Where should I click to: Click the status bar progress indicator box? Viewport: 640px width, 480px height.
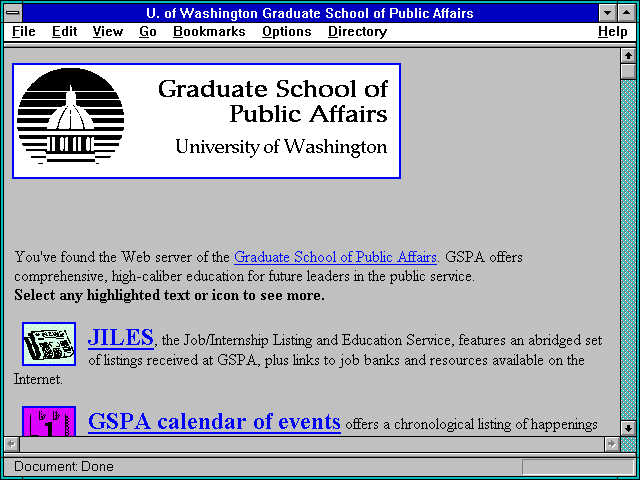[x=578, y=467]
